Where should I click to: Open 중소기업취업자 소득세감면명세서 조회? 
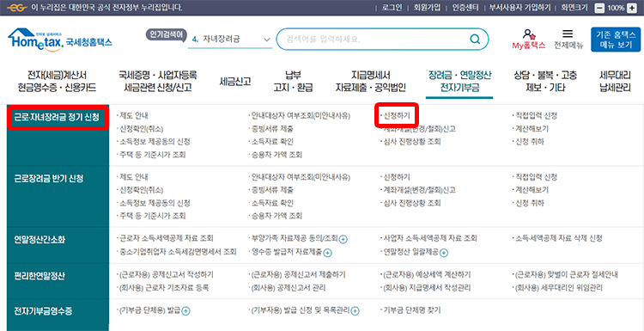[x=177, y=252]
